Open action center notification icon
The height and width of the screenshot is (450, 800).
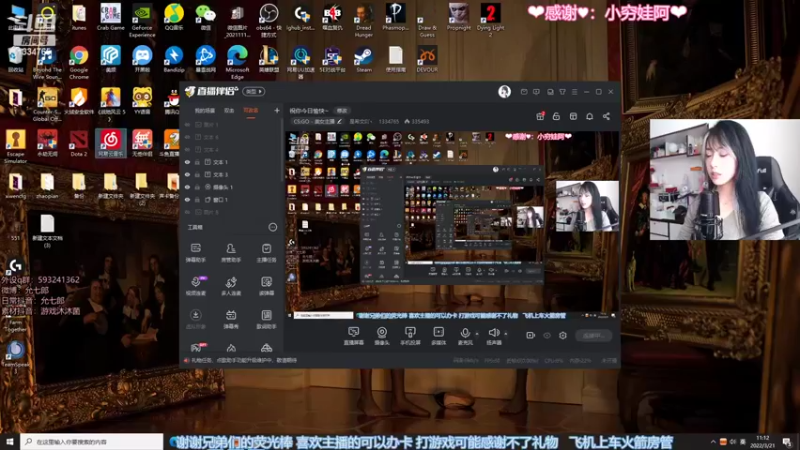tap(787, 441)
